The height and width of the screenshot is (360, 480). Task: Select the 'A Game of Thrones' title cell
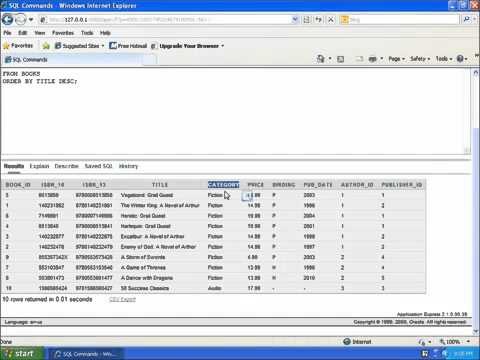point(143,267)
